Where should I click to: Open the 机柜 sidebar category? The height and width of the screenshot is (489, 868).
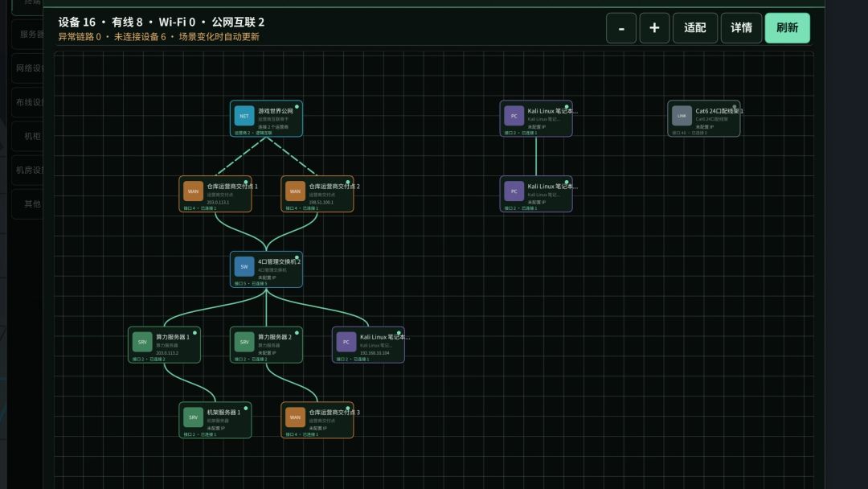[27, 136]
